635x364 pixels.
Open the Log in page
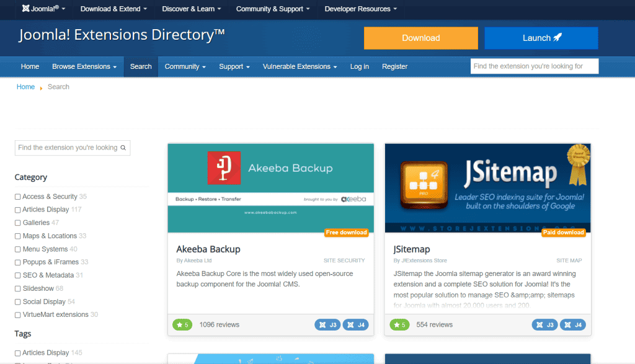tap(360, 66)
